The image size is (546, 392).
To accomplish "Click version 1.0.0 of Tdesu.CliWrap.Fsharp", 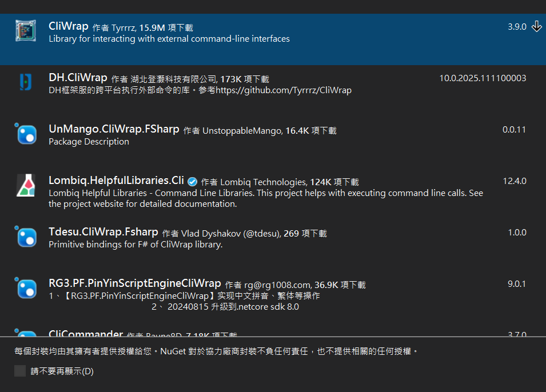I will tap(517, 232).
